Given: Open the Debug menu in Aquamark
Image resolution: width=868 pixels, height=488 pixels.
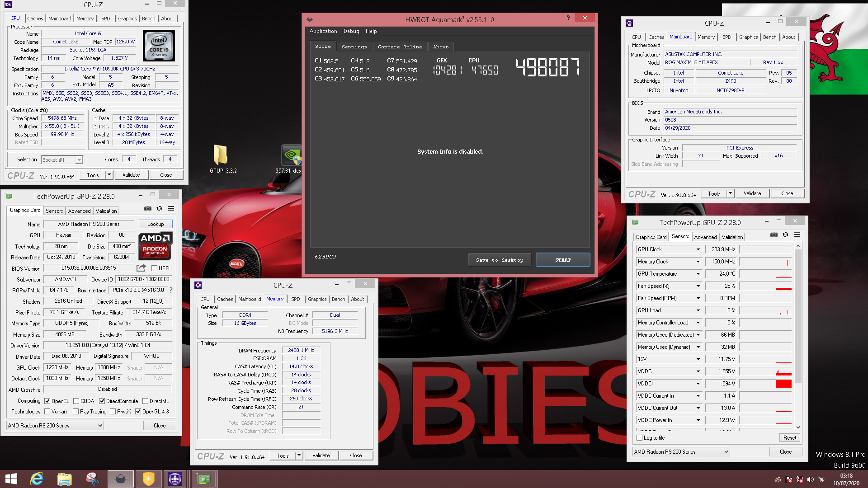Looking at the screenshot, I should tap(351, 31).
